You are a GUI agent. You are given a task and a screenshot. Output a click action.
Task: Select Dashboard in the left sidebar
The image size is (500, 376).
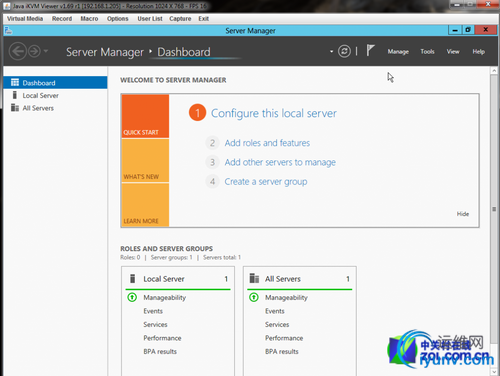[55, 83]
